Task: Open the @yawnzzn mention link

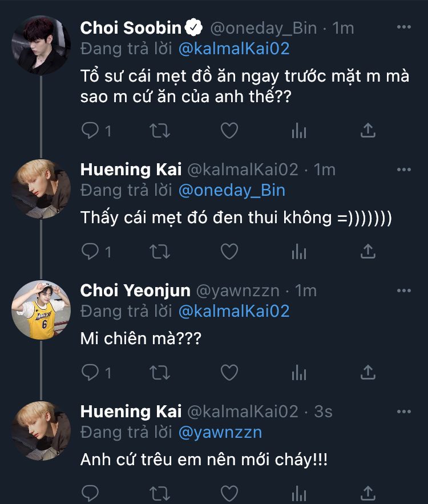Action: point(220,432)
